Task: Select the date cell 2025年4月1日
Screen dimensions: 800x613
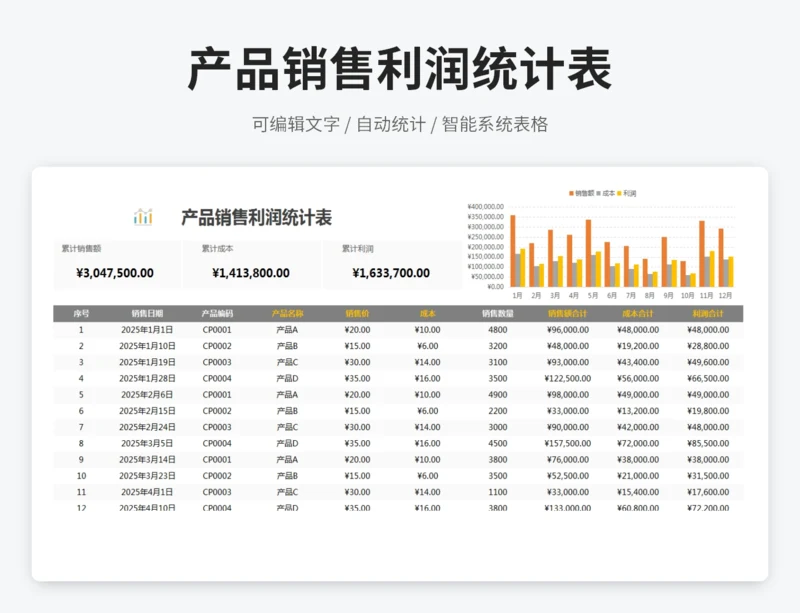Action: tap(147, 492)
